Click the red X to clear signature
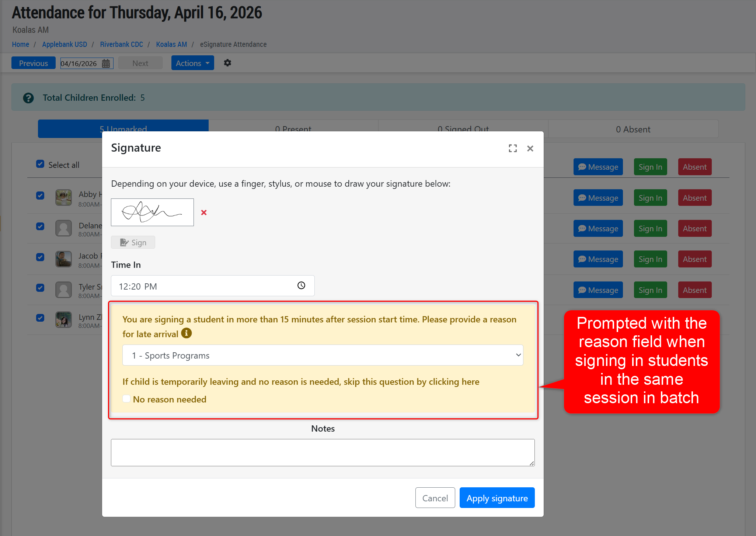756x536 pixels. (x=204, y=212)
